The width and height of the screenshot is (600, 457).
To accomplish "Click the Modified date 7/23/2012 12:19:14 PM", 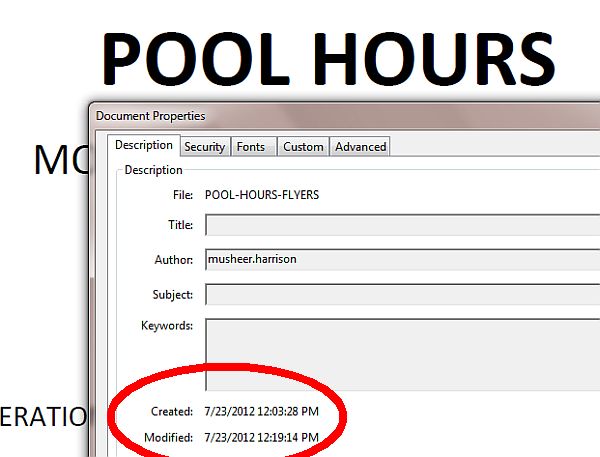I will (x=261, y=437).
